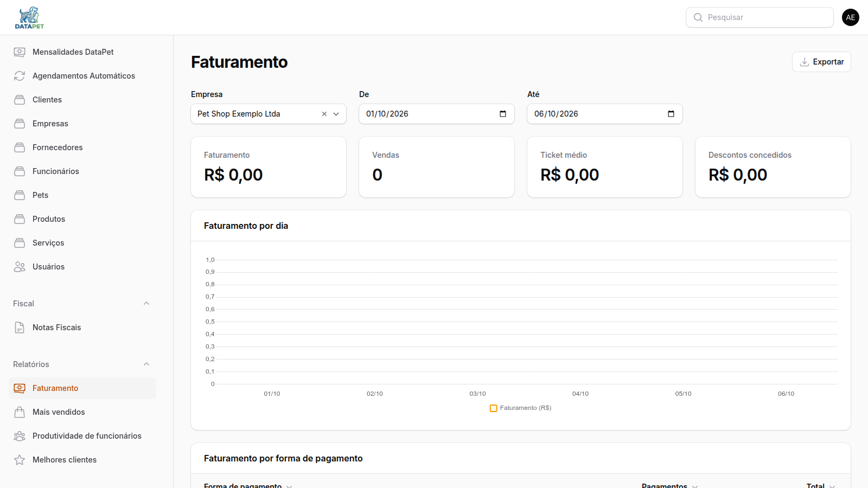The image size is (868, 488).
Task: Open Faturamento report in sidebar
Action: [x=82, y=388]
